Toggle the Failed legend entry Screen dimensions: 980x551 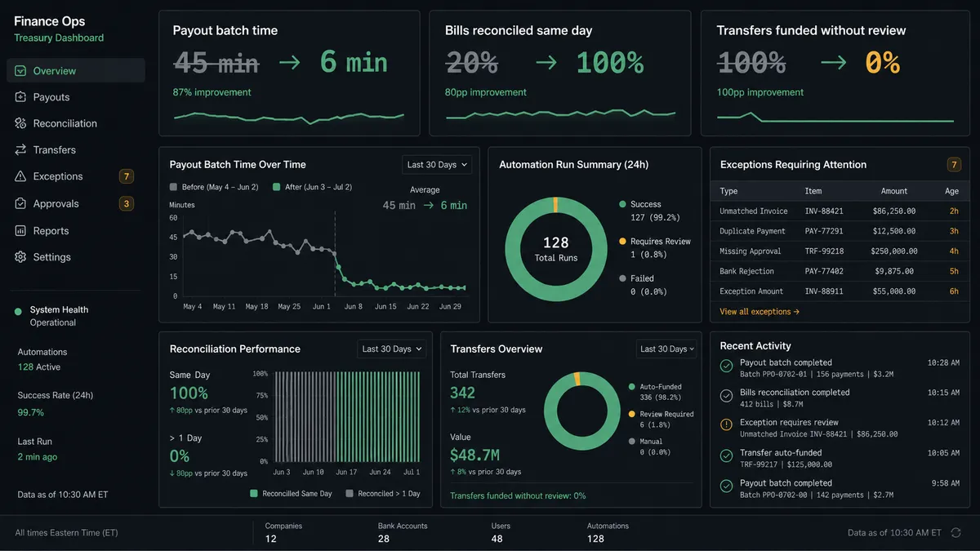pyautogui.click(x=643, y=286)
